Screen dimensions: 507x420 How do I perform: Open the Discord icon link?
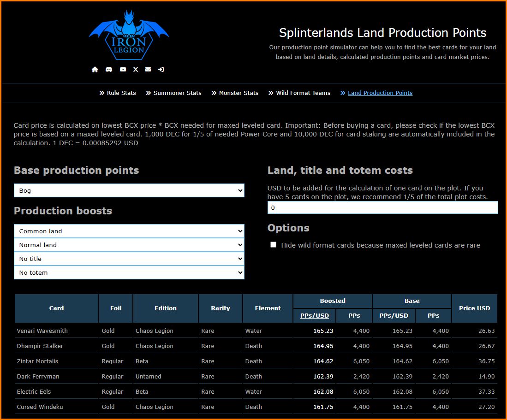coord(109,70)
